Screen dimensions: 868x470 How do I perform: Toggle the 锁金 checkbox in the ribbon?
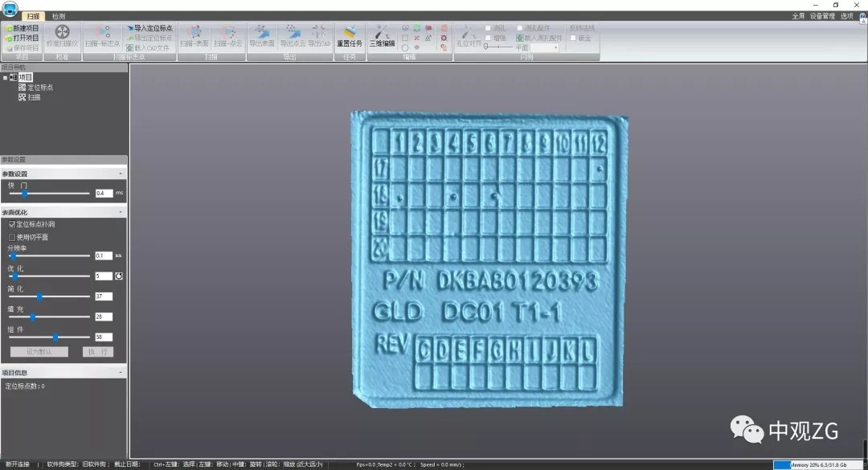tap(574, 38)
